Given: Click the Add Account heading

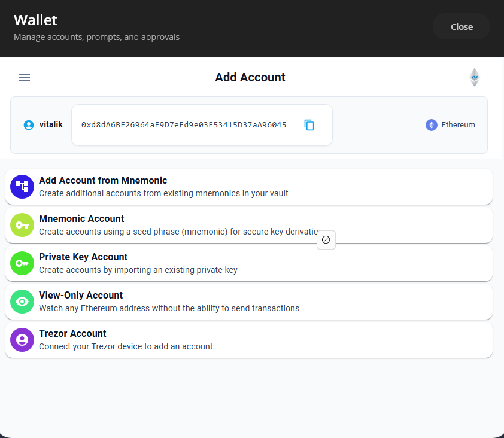Looking at the screenshot, I should (250, 77).
